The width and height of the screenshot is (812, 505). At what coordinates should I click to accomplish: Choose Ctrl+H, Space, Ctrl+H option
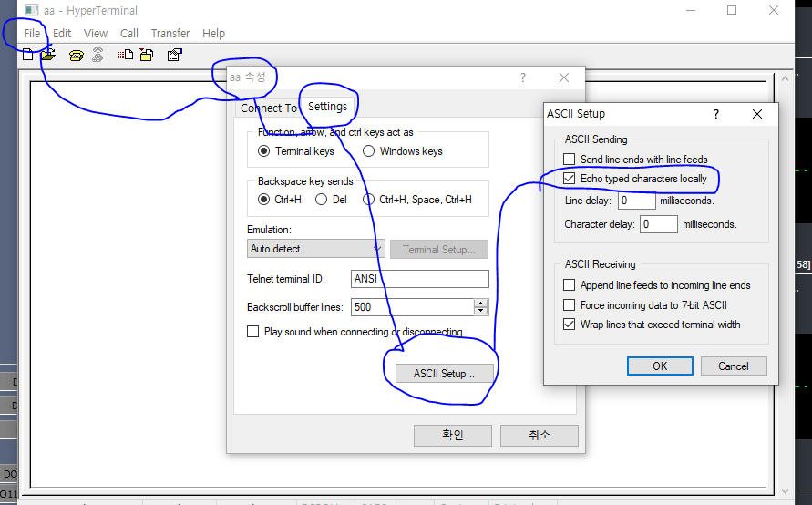coord(368,200)
